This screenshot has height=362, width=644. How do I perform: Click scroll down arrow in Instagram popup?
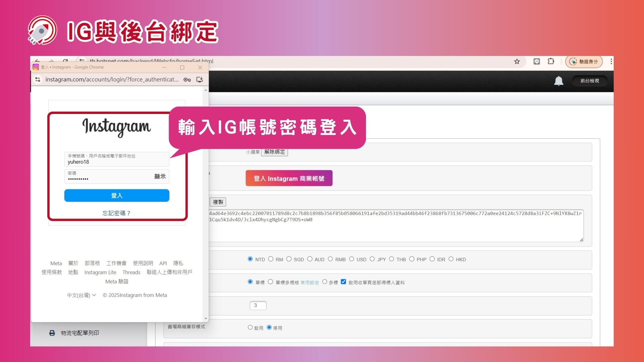tap(206, 319)
